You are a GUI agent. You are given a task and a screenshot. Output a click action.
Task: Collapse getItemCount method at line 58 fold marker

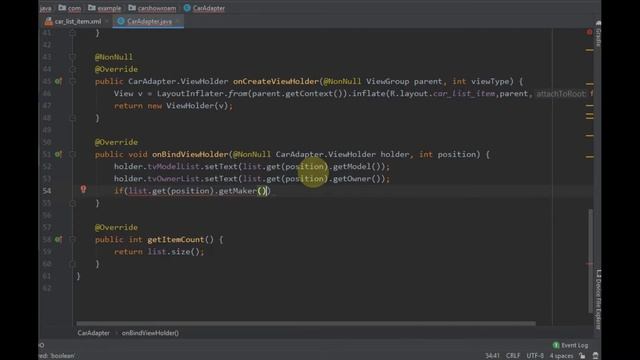[73, 239]
